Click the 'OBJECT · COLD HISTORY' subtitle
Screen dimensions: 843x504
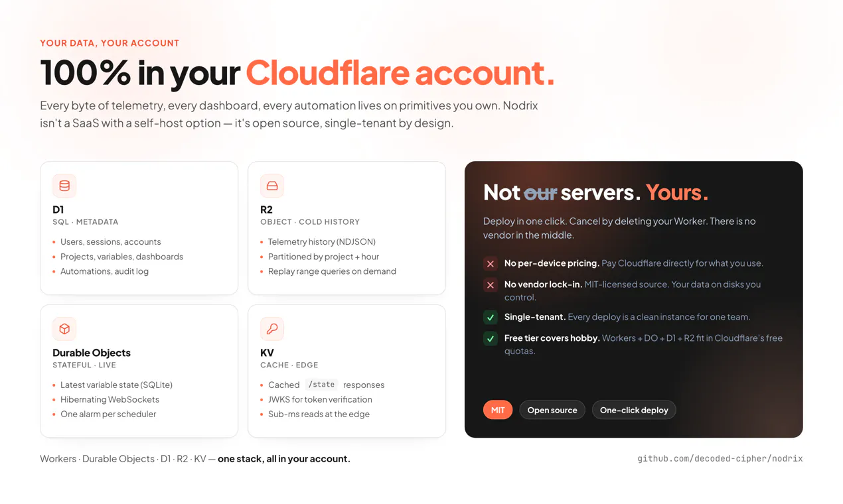(x=310, y=222)
